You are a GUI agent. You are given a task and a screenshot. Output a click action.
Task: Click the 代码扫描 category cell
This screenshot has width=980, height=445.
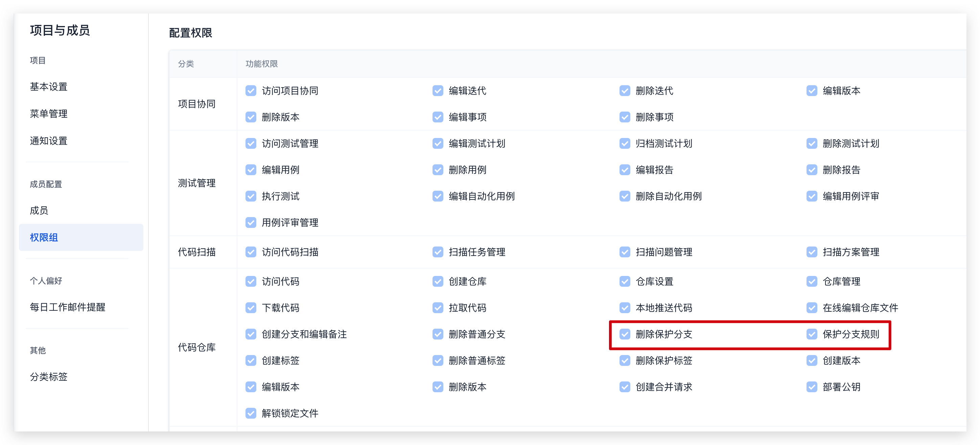coord(203,252)
